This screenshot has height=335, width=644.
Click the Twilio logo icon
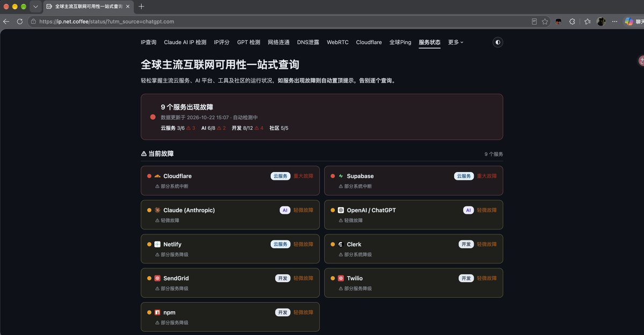coord(341,278)
